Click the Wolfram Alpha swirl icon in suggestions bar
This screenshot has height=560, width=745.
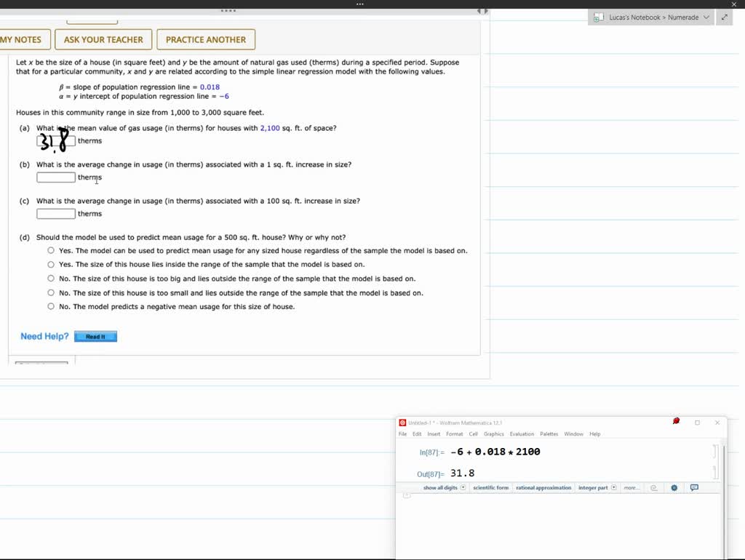(653, 488)
